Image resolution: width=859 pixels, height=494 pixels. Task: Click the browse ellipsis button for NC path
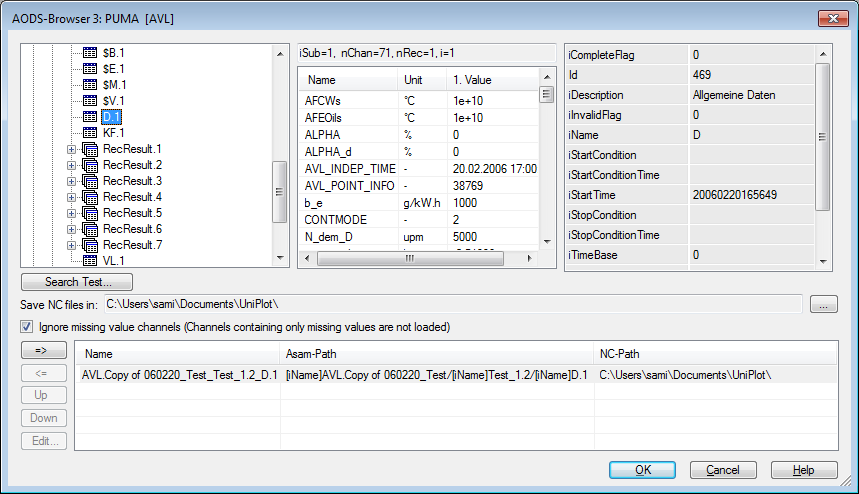click(823, 304)
